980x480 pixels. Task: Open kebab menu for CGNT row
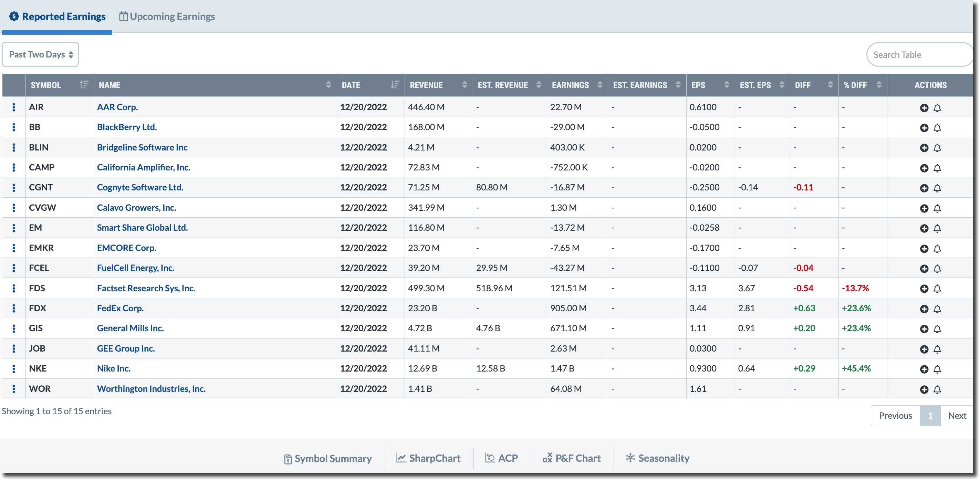click(x=14, y=188)
